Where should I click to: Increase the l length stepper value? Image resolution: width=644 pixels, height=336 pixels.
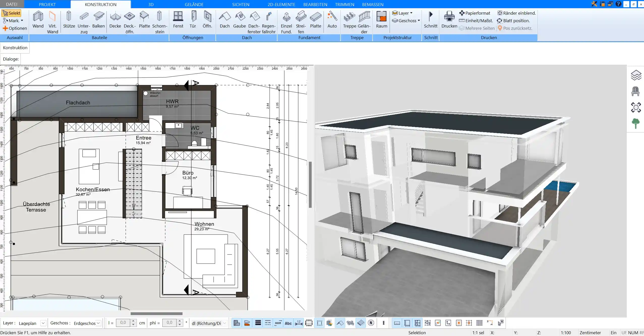click(x=133, y=321)
